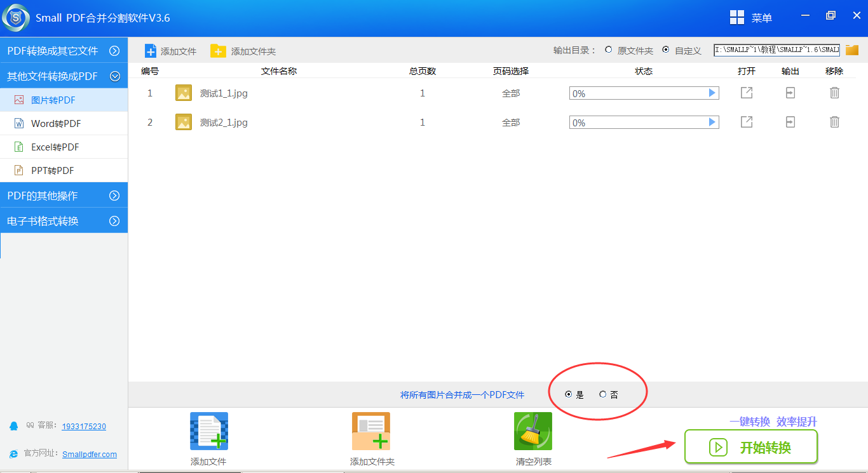Screen dimensions: 868x473
Task: Click the output directory path field
Action: pyautogui.click(x=776, y=50)
